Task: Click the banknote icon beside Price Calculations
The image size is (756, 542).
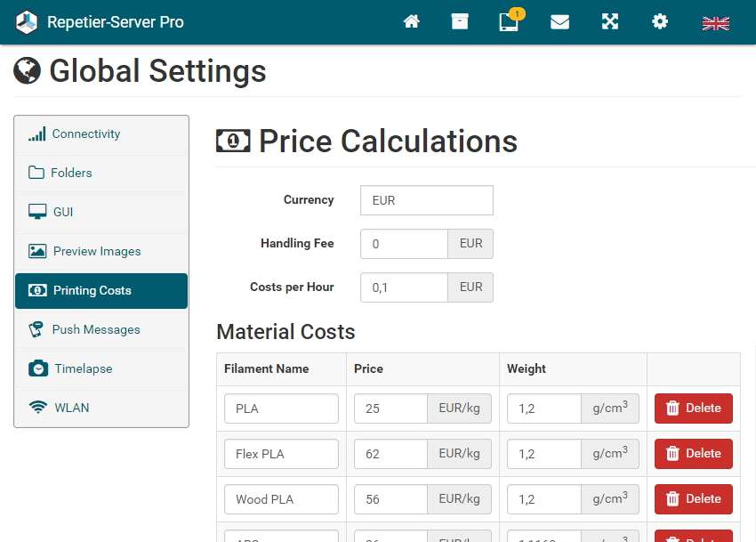Action: pos(233,141)
